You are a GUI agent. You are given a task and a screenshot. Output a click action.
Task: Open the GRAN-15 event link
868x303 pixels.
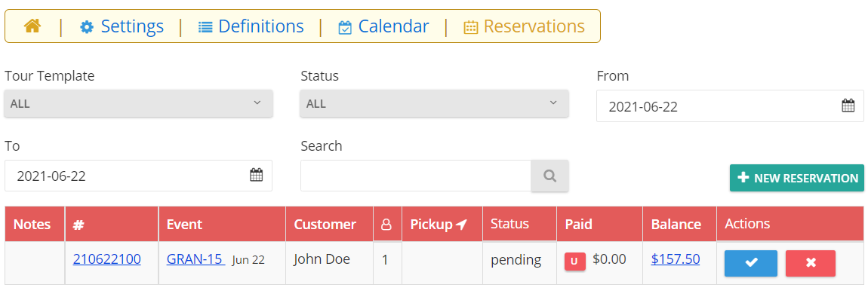(x=195, y=259)
